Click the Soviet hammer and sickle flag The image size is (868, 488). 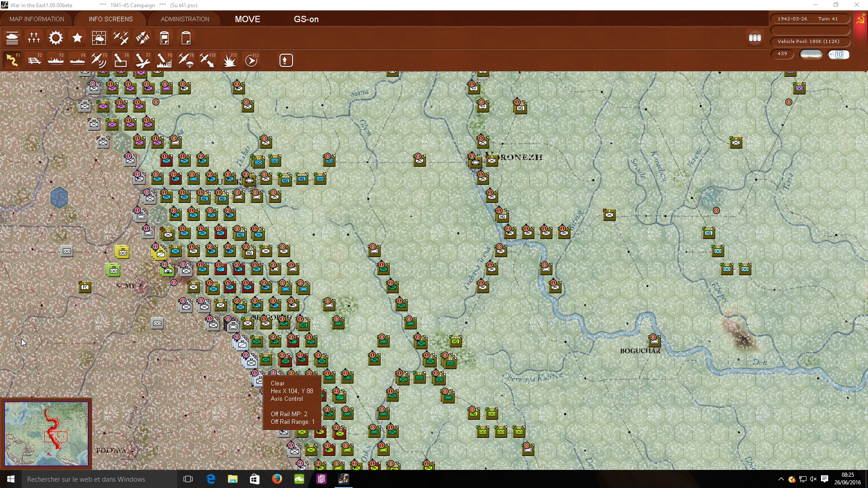point(860,20)
